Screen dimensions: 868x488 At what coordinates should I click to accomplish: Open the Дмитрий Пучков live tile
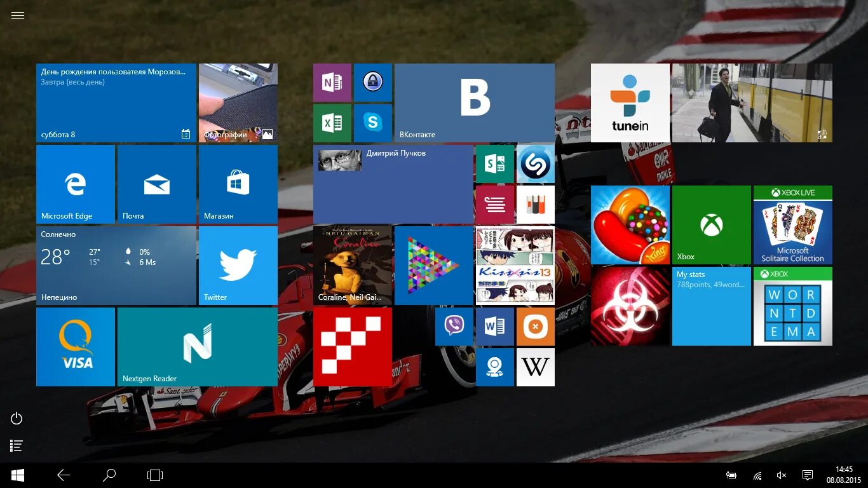[x=393, y=184]
